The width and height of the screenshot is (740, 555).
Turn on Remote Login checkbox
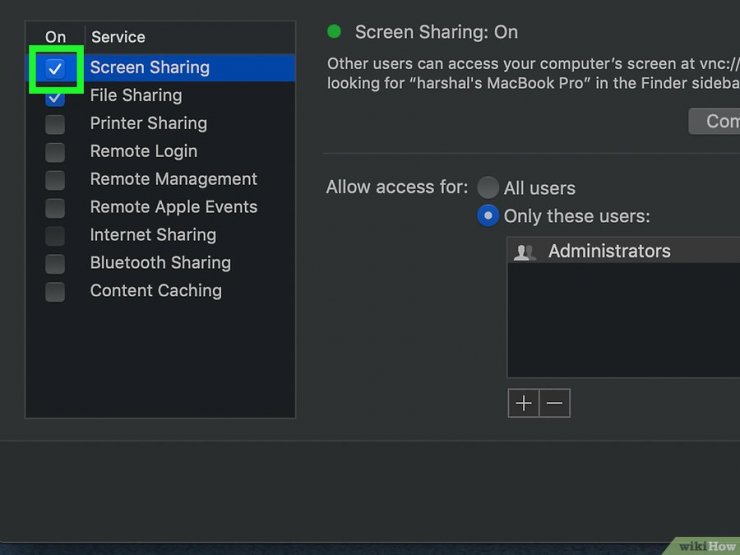tap(55, 152)
